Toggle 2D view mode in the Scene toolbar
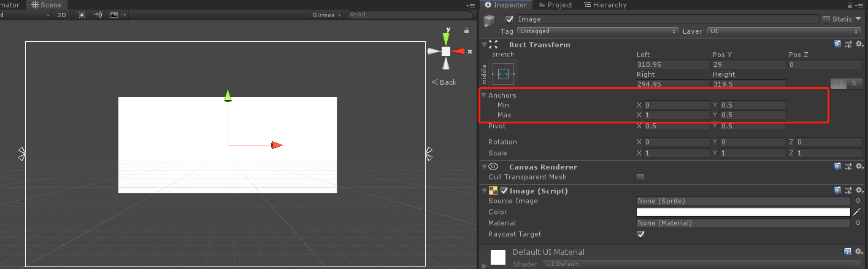Screen dimensions: 868x269 click(61, 15)
